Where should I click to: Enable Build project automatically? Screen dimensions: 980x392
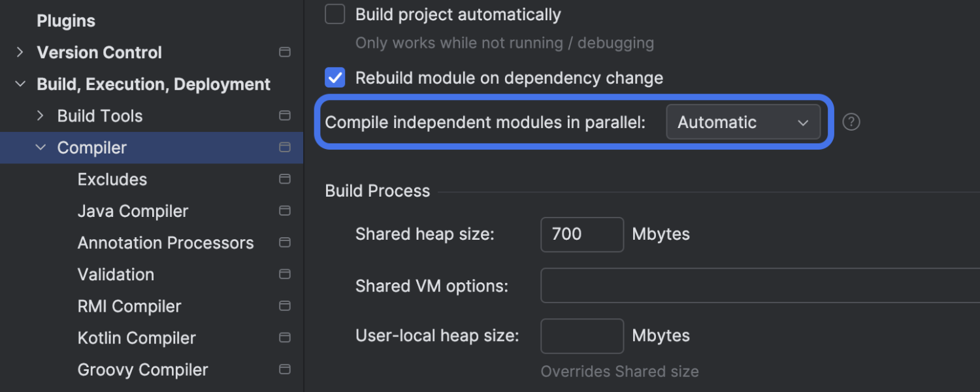click(x=335, y=14)
